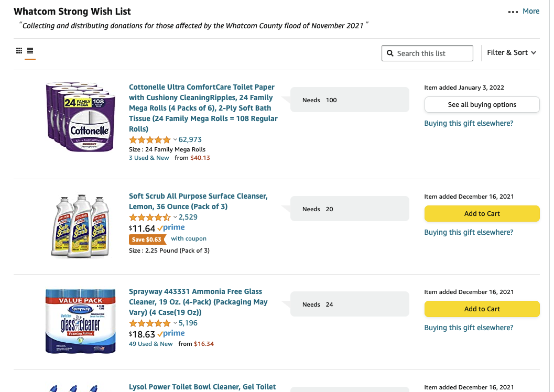
Task: Open Lysol Power Toilet Bowl Cleaner link
Action: (202, 387)
